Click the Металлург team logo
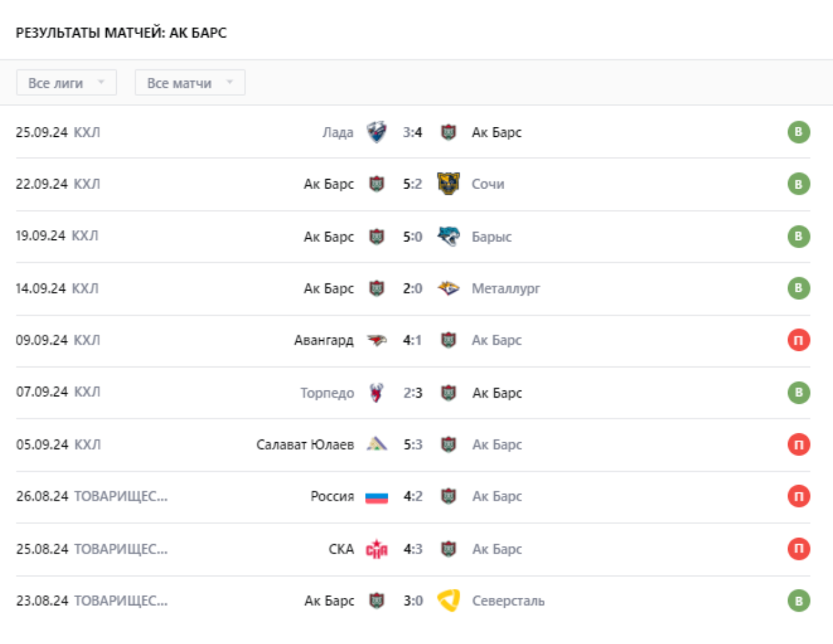833x644 pixels. [448, 288]
